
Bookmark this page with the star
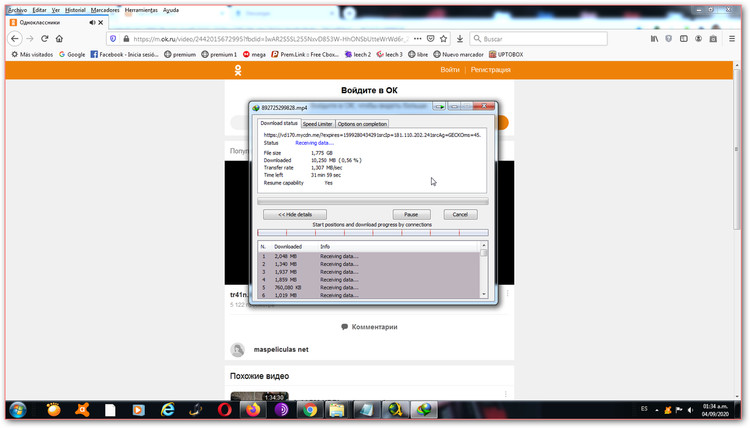tap(443, 39)
